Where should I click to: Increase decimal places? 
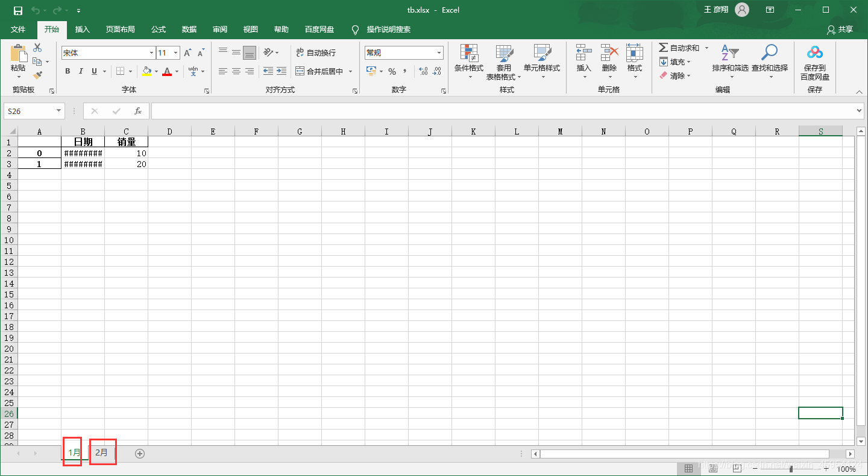tap(423, 71)
